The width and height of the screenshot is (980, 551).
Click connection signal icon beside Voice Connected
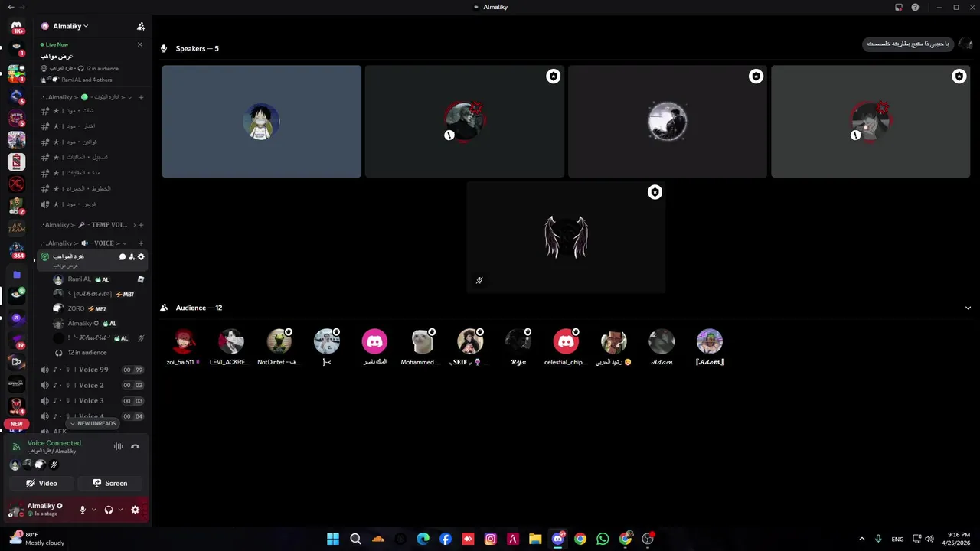[16, 447]
